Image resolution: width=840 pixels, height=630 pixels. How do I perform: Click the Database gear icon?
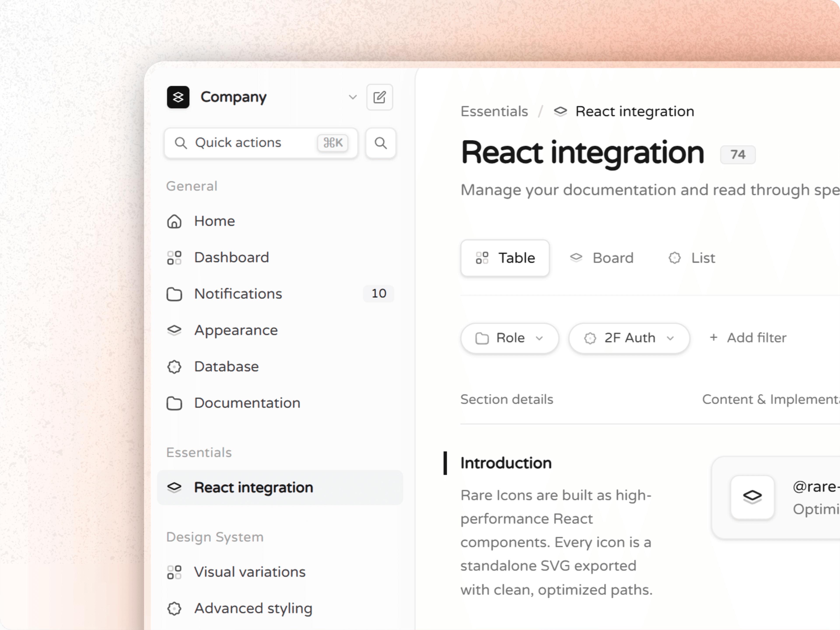pyautogui.click(x=174, y=366)
